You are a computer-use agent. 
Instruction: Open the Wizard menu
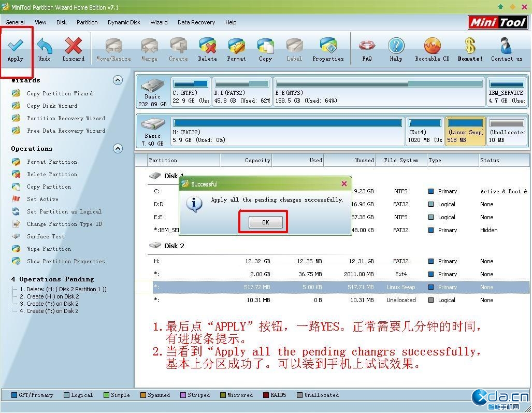(x=159, y=22)
